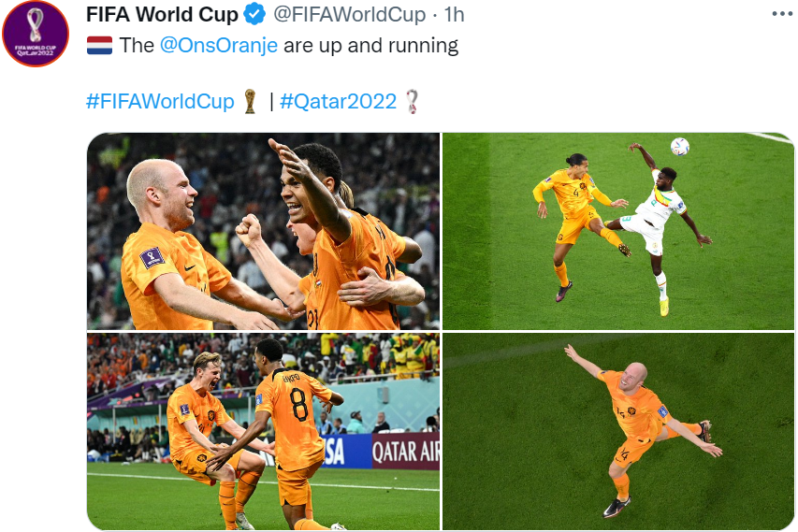
Task: Click the Qatar 2022 emblem emoji
Action: (x=412, y=101)
